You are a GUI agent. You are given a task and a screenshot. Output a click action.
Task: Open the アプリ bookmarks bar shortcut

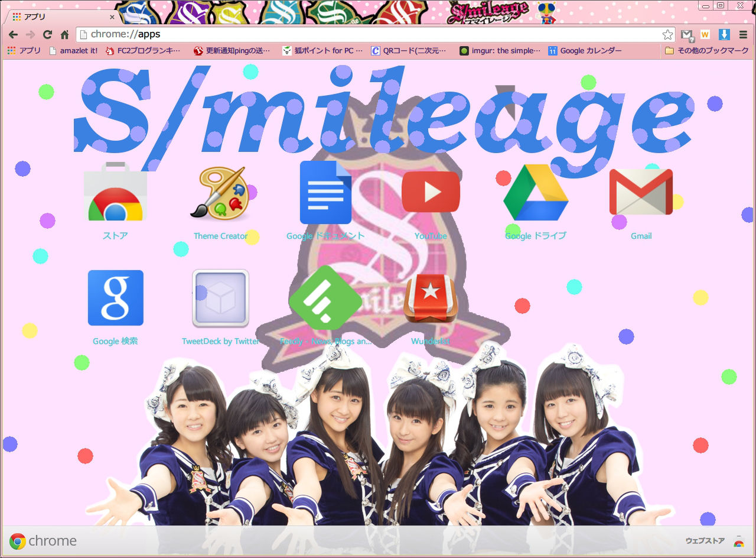pos(24,51)
